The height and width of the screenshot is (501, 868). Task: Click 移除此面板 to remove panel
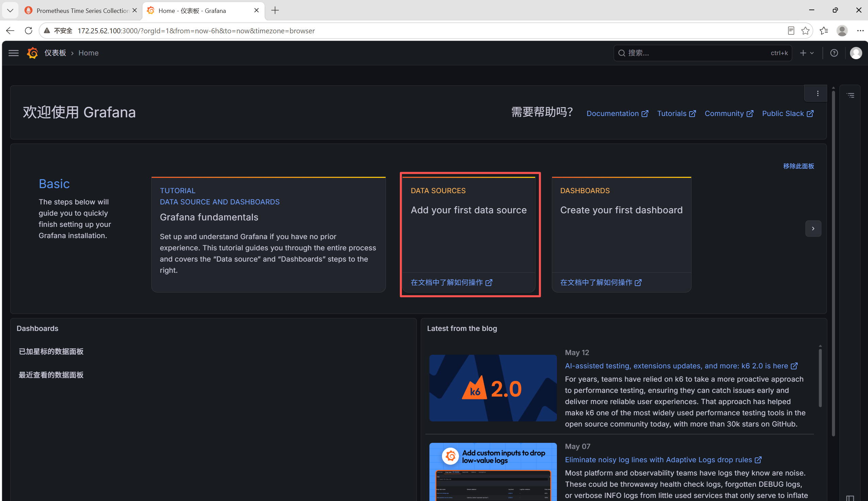tap(798, 166)
